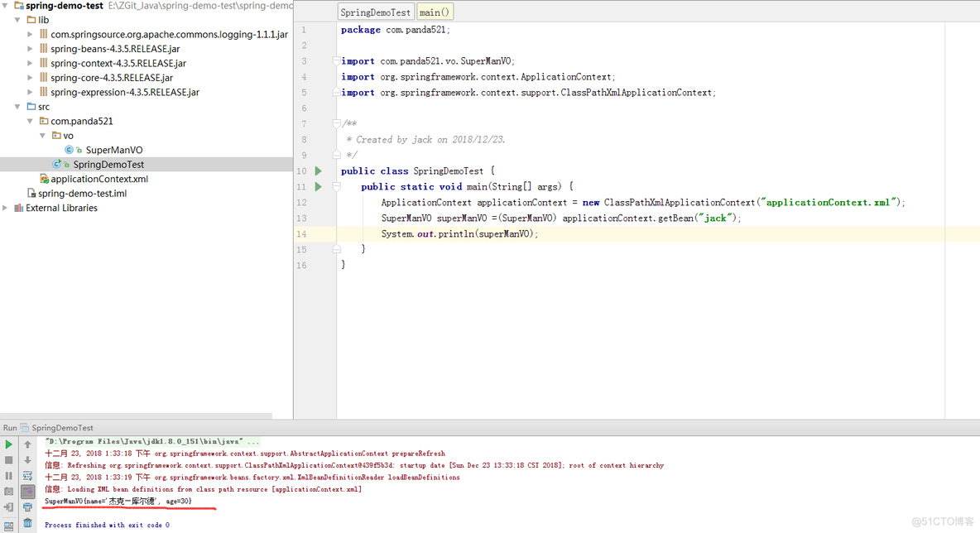
Task: Click the com.panda521 package icon
Action: tap(44, 121)
